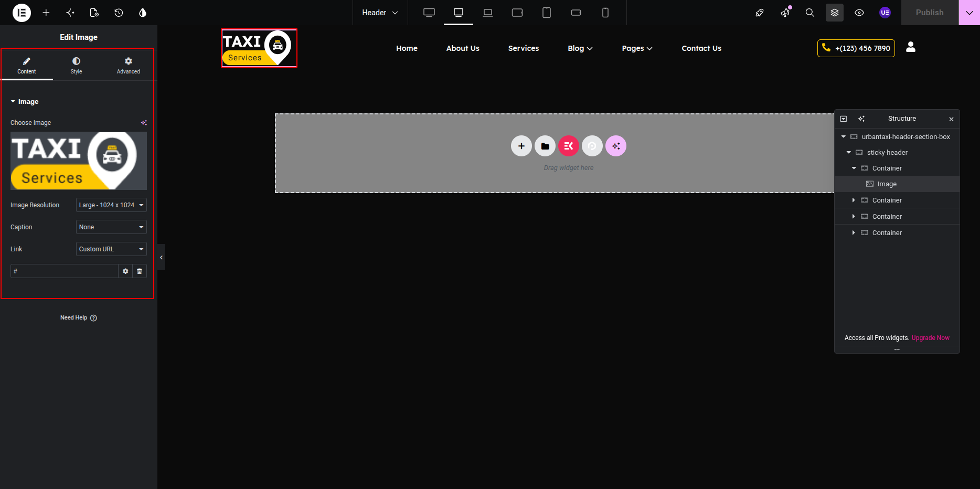
Task: Open dynamic tags icon for link
Action: [x=140, y=271]
